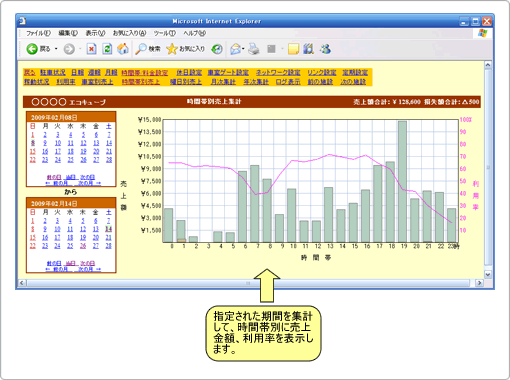Select day 1 in the 02月08日 start calendar

33,135
